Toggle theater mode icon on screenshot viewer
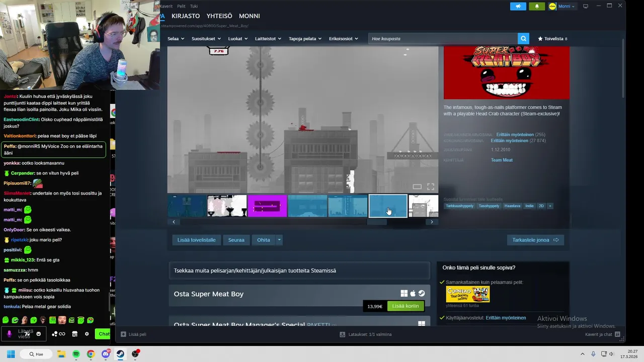Viewport: 644px width, 362px height. (417, 187)
